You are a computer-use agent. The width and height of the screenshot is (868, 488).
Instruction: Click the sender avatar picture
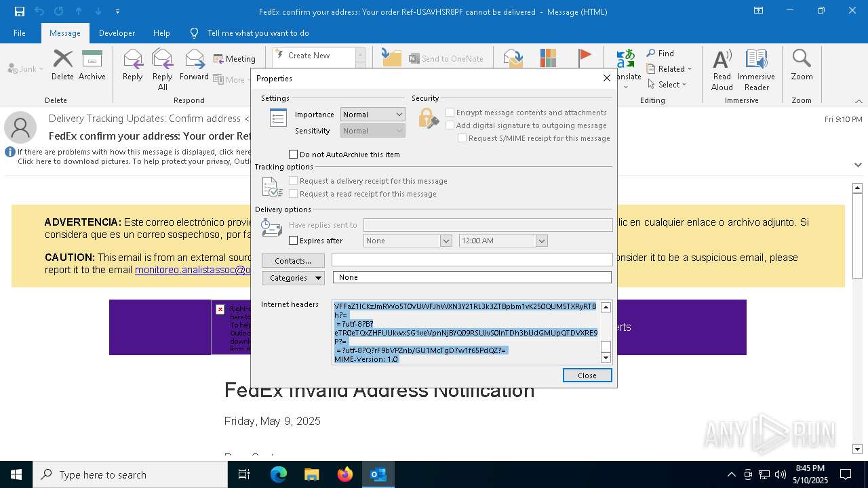click(20, 127)
